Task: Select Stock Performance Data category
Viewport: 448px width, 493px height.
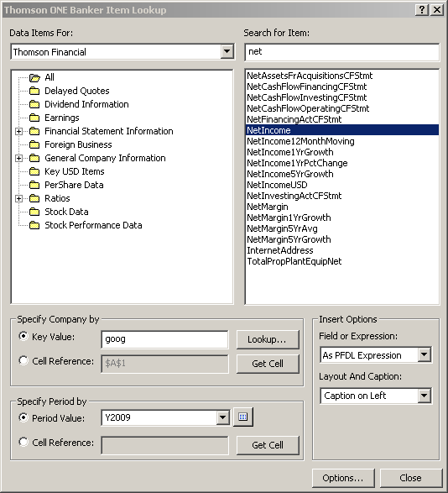Action: click(93, 225)
